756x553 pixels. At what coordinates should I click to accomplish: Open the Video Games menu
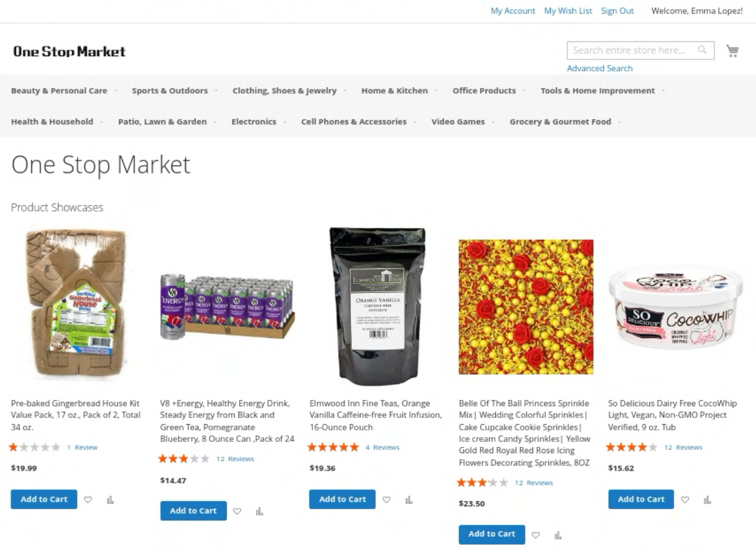tap(458, 121)
